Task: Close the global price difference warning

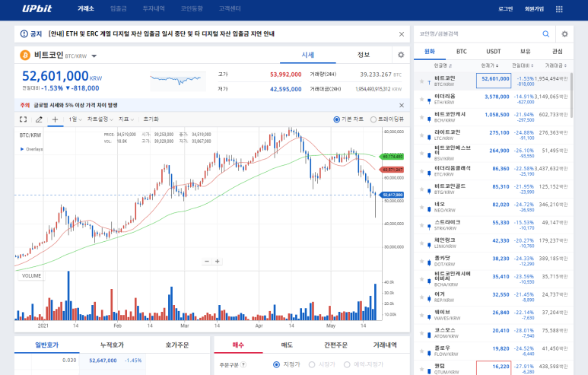Action: point(402,106)
